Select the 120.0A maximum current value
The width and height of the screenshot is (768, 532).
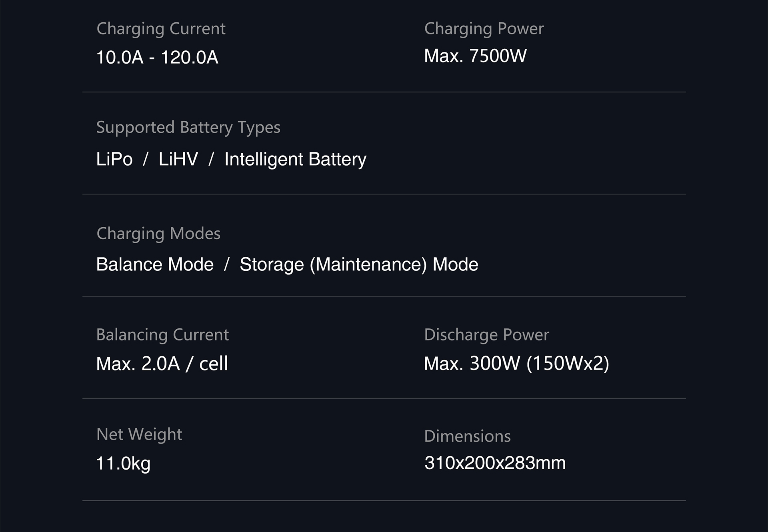(189, 57)
